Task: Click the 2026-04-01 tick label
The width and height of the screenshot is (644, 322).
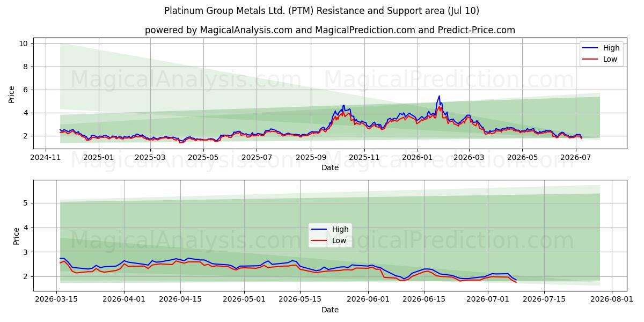Action: (x=125, y=299)
